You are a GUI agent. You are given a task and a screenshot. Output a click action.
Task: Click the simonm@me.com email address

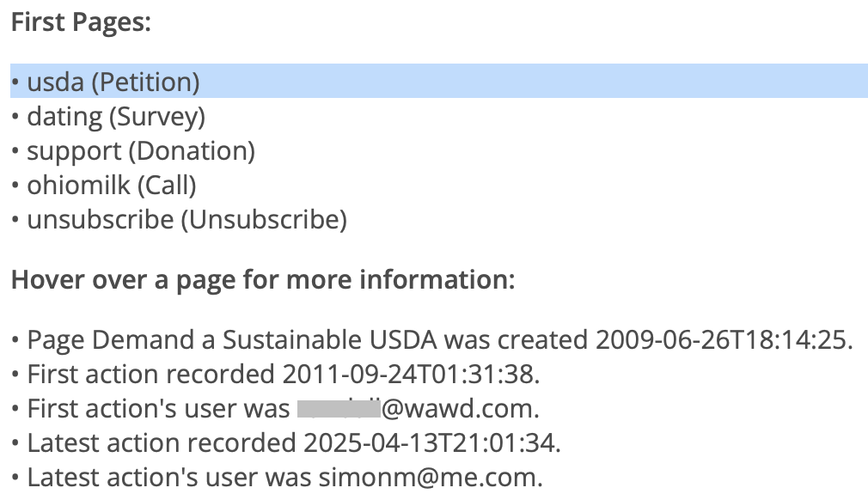click(x=428, y=478)
